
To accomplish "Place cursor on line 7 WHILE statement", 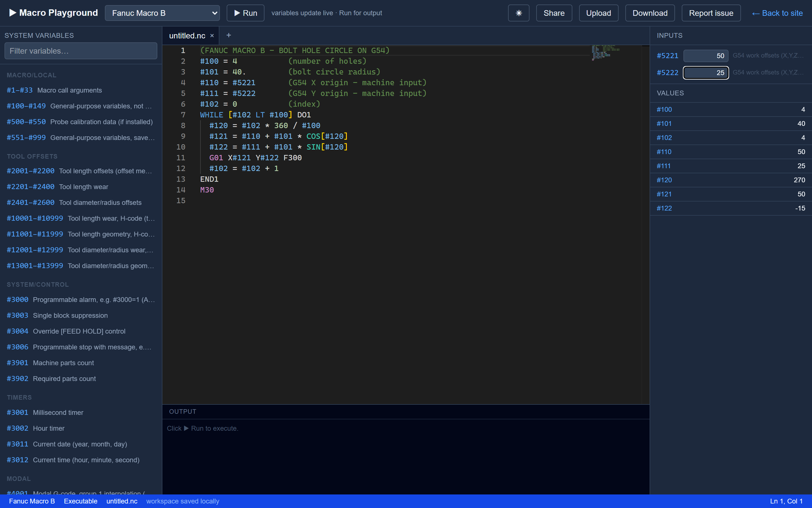I will 255,115.
